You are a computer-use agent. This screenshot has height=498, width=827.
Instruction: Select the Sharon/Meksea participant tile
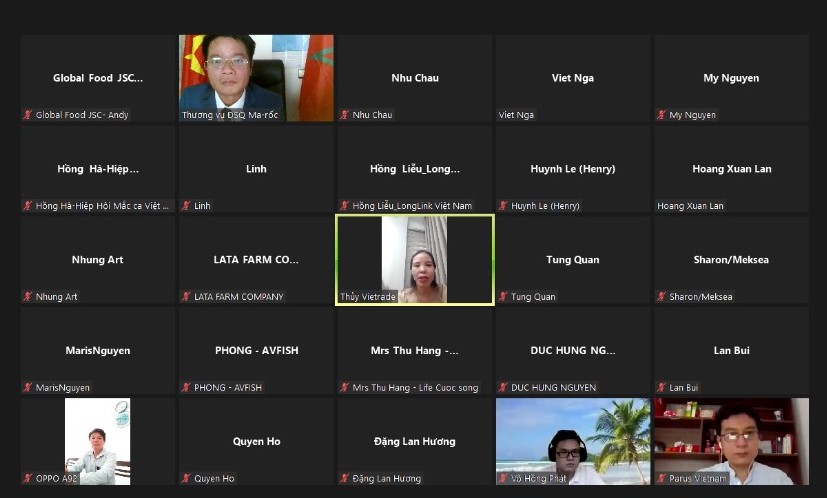click(x=731, y=259)
